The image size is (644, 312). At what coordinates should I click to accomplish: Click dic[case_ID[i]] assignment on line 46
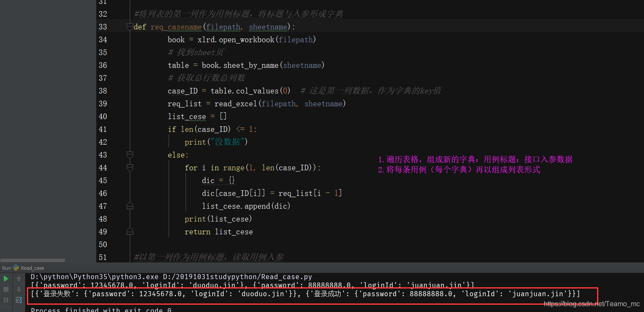point(272,193)
